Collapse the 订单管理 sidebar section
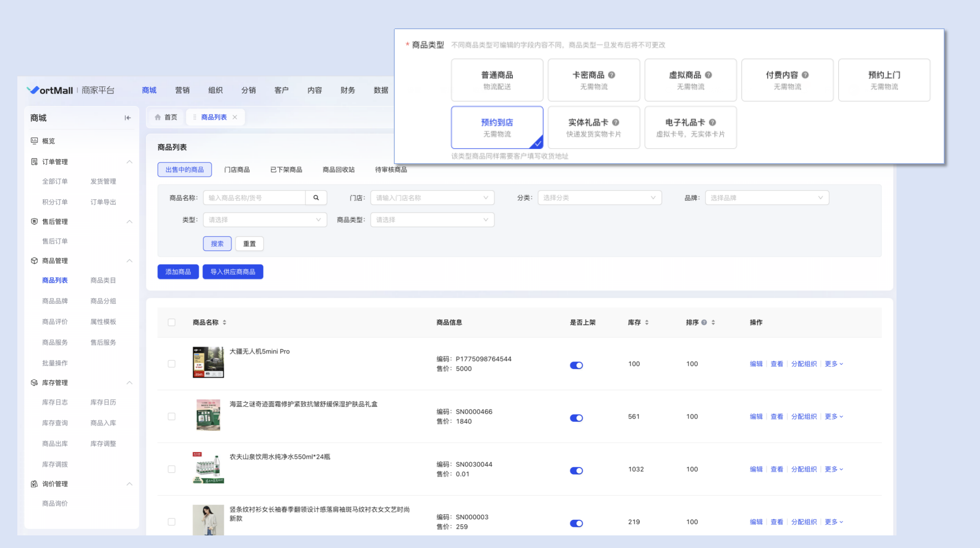 (x=129, y=162)
